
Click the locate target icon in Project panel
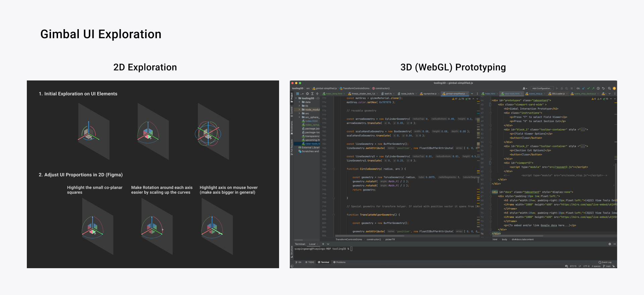point(307,94)
